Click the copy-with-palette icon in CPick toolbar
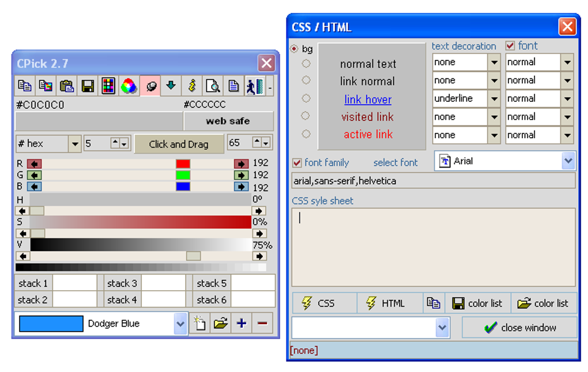Screen dimensions: 588x372 [x=46, y=86]
